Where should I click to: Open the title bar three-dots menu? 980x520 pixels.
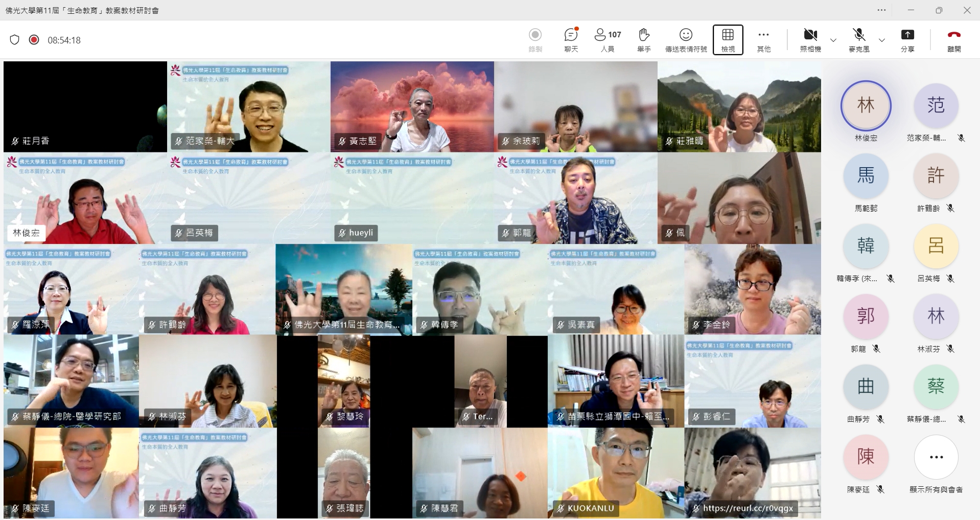tap(881, 10)
